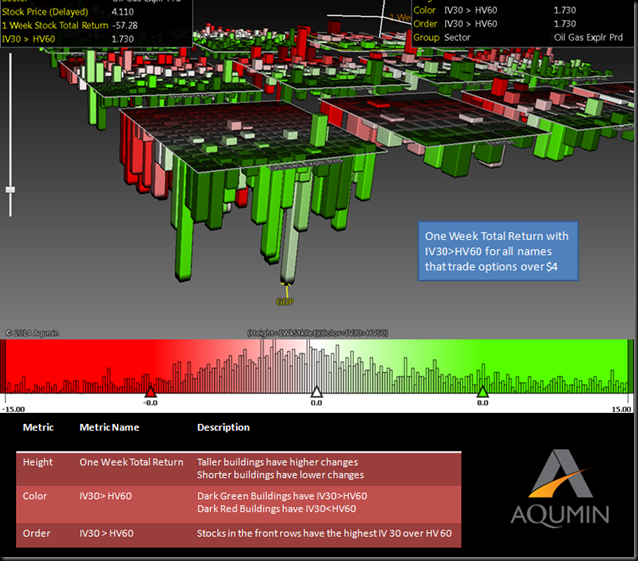Click the Metric Name column header
The width and height of the screenshot is (638, 561).
[x=109, y=427]
